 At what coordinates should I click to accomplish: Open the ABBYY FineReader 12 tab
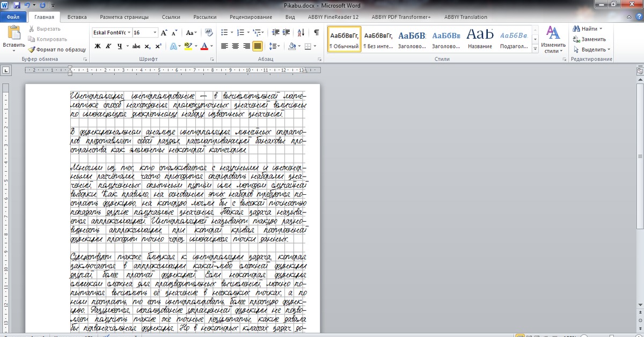coord(333,17)
